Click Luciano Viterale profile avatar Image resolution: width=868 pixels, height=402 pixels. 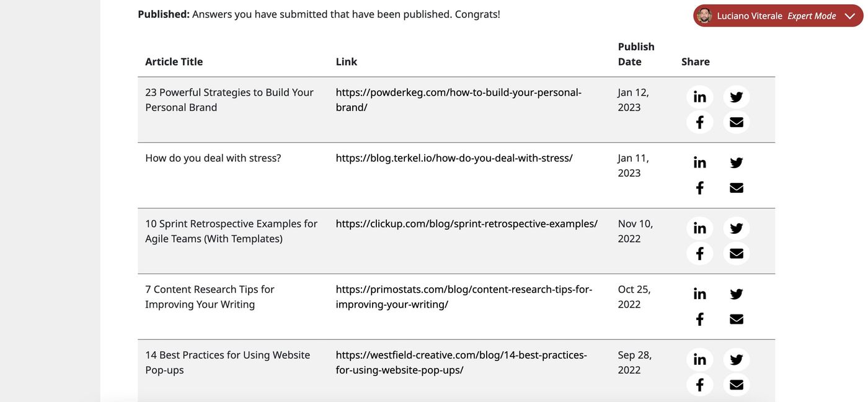coord(704,16)
